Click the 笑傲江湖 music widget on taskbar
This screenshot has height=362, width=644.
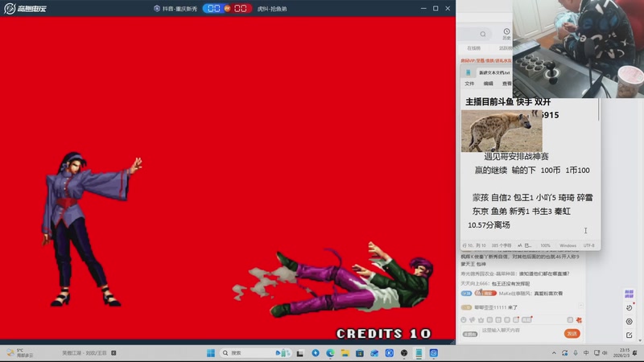pos(89,353)
